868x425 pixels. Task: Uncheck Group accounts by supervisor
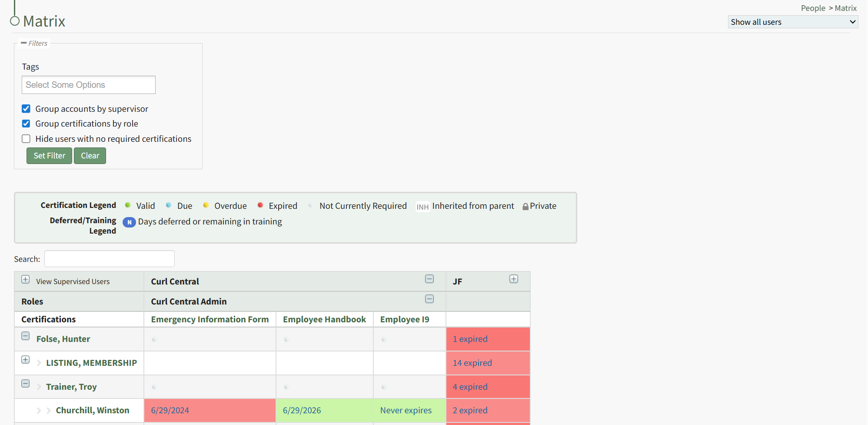click(x=26, y=109)
